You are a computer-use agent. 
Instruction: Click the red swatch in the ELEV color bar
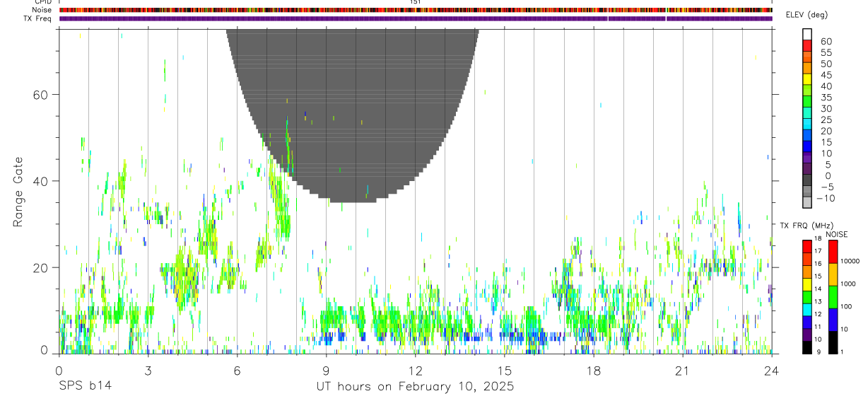807,45
